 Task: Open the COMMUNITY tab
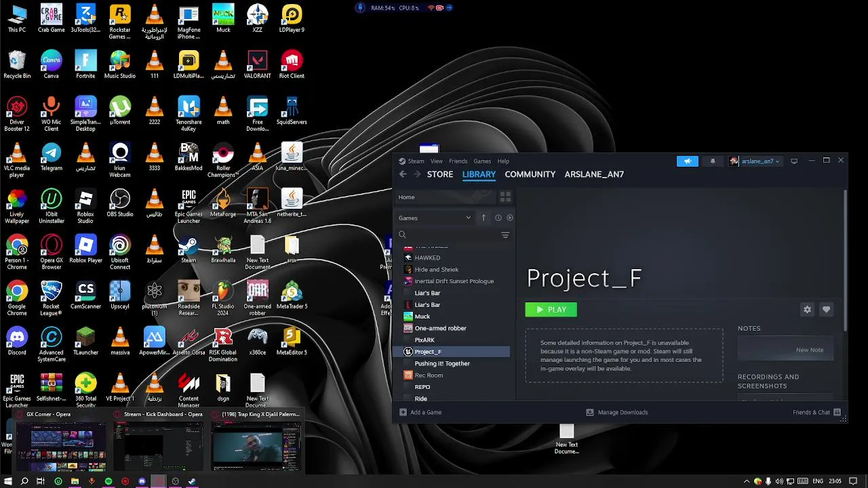point(530,174)
